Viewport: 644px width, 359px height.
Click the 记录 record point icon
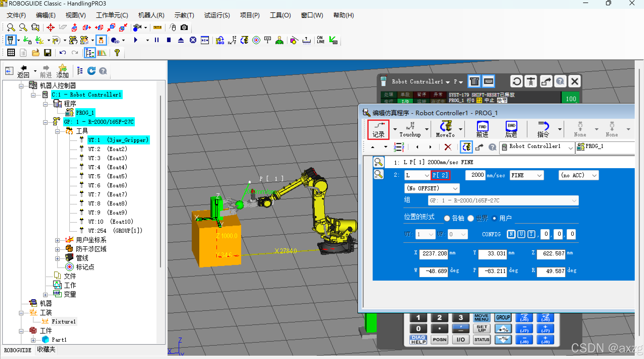tap(378, 129)
